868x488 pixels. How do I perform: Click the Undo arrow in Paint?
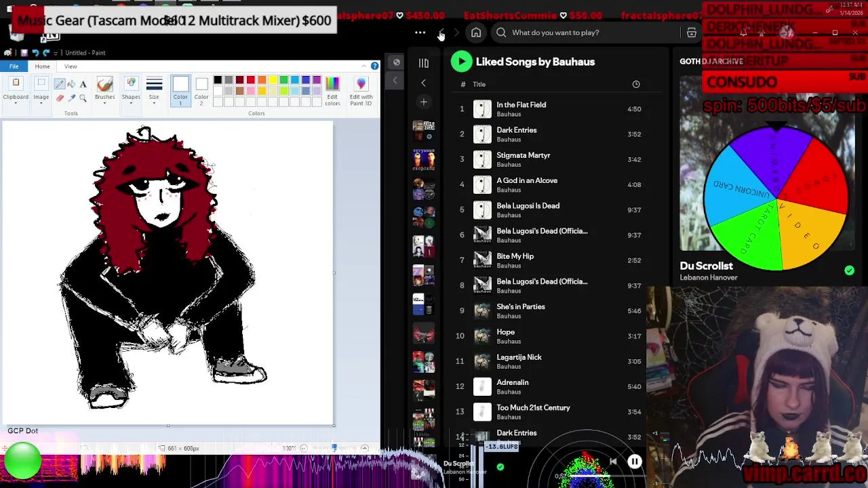point(35,52)
